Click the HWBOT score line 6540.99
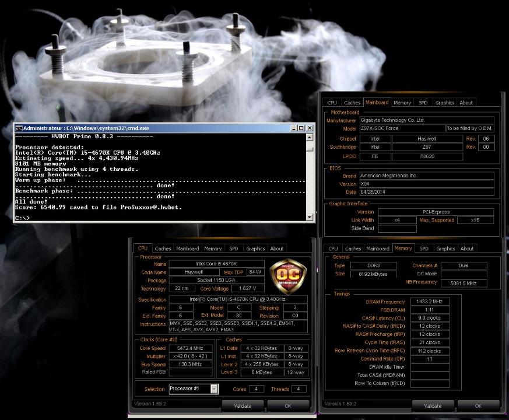The image size is (509, 420). 99,207
